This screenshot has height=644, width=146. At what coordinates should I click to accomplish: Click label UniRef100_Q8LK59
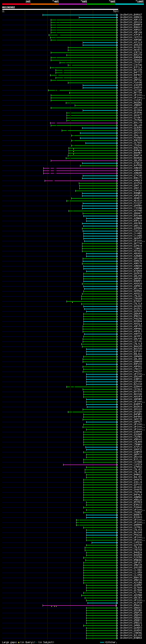point(131,161)
